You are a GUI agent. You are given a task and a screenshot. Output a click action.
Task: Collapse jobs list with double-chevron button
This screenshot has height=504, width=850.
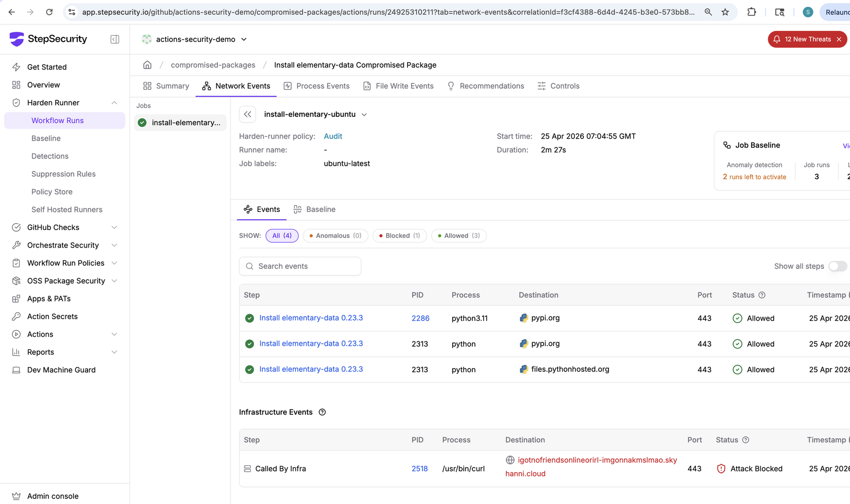click(x=248, y=114)
